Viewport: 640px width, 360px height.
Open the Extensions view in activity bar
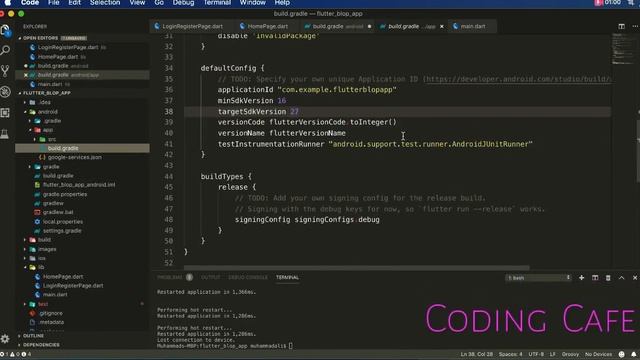click(x=5, y=113)
